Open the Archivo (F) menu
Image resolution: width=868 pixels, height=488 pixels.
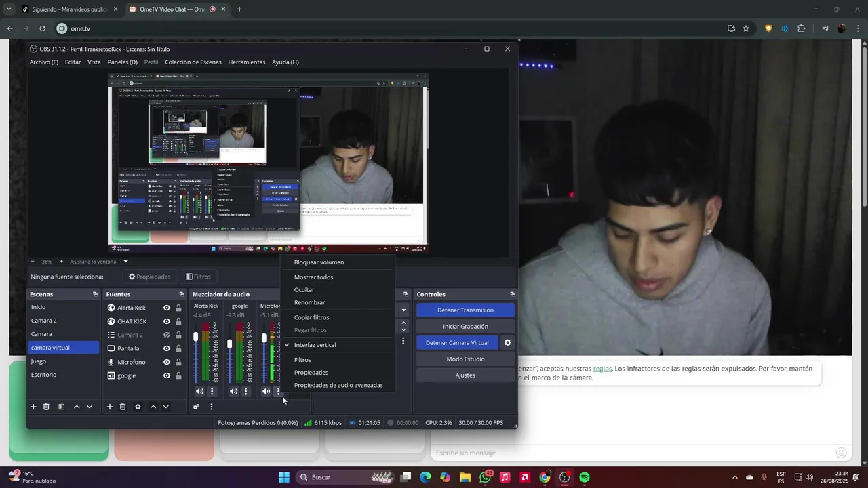[44, 62]
